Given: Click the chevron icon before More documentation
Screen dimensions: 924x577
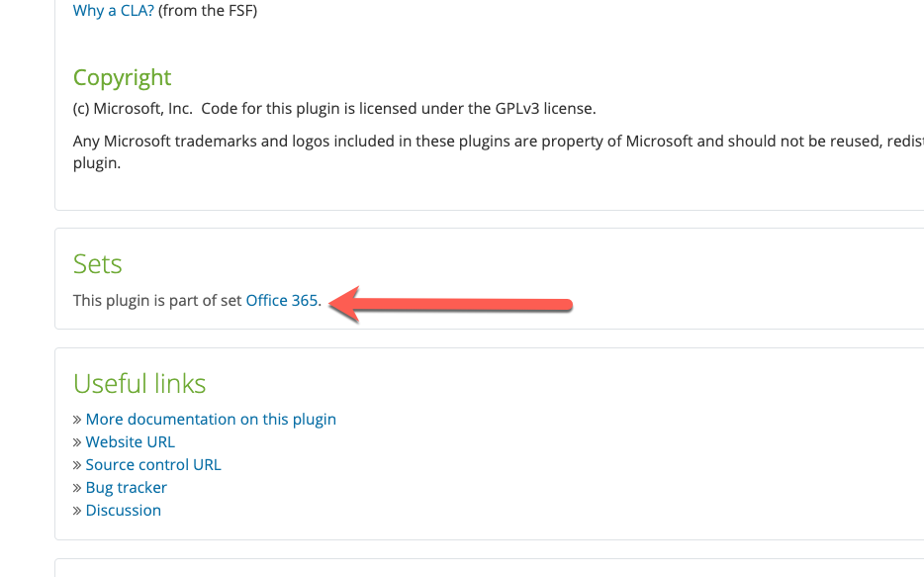Looking at the screenshot, I should pyautogui.click(x=77, y=419).
